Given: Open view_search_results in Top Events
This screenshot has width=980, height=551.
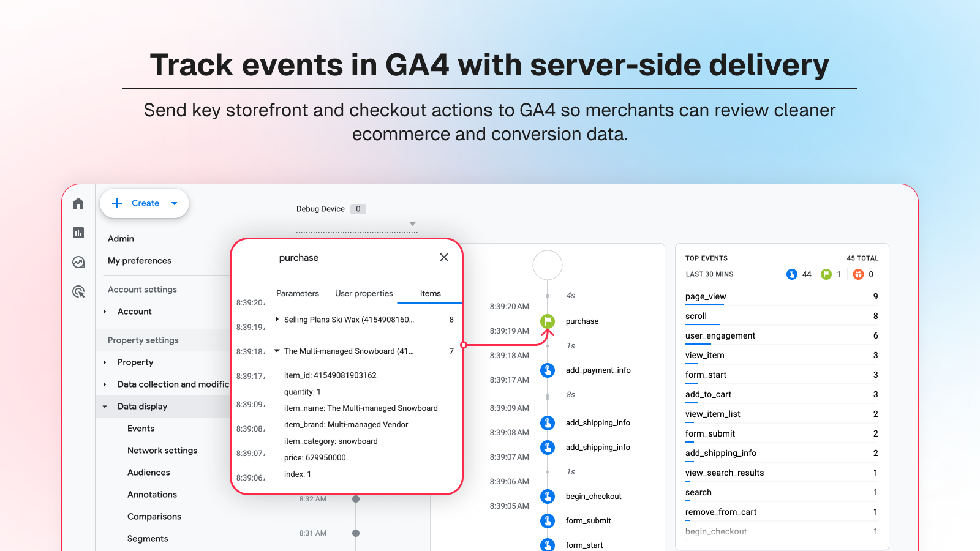Looking at the screenshot, I should click(x=725, y=473).
